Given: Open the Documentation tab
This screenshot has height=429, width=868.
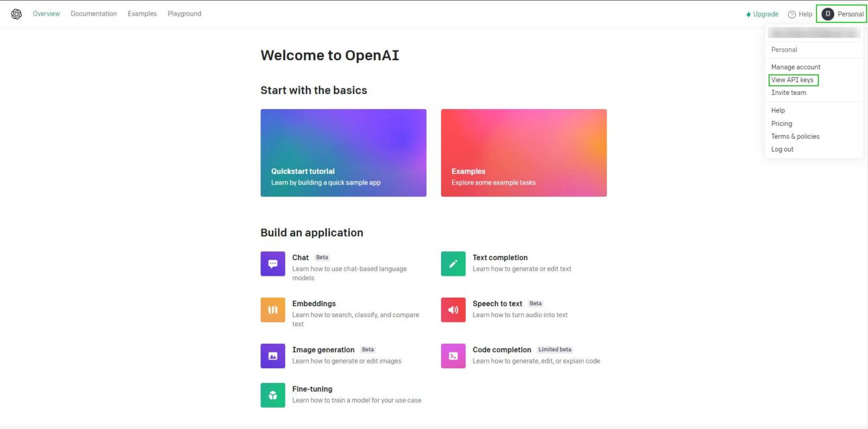Looking at the screenshot, I should [x=94, y=14].
